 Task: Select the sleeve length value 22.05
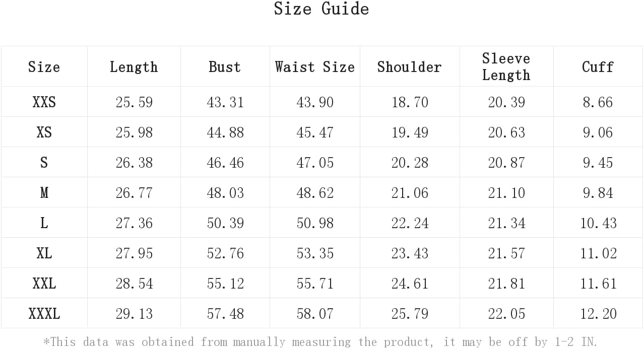point(506,314)
